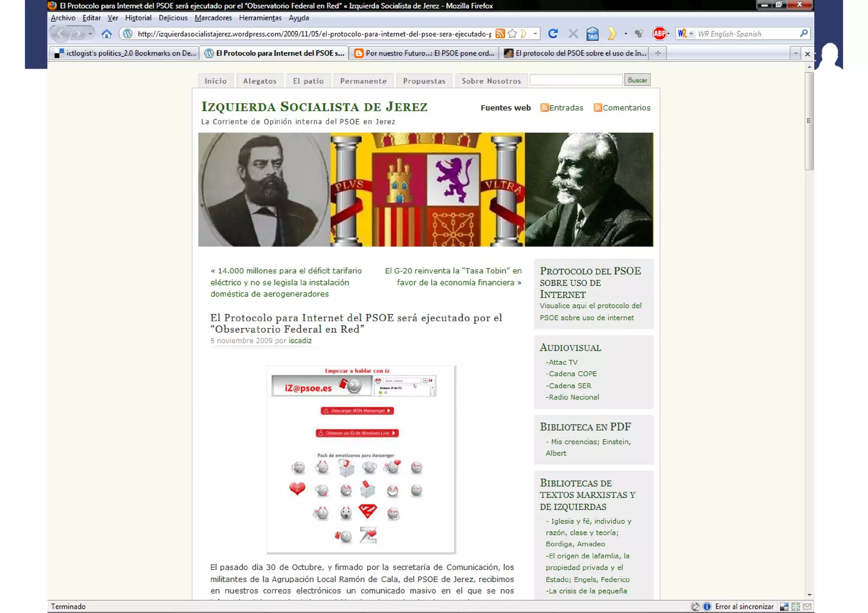The image size is (868, 613).
Task: Tag this page with the Delicious TAG button
Action: 593,34
